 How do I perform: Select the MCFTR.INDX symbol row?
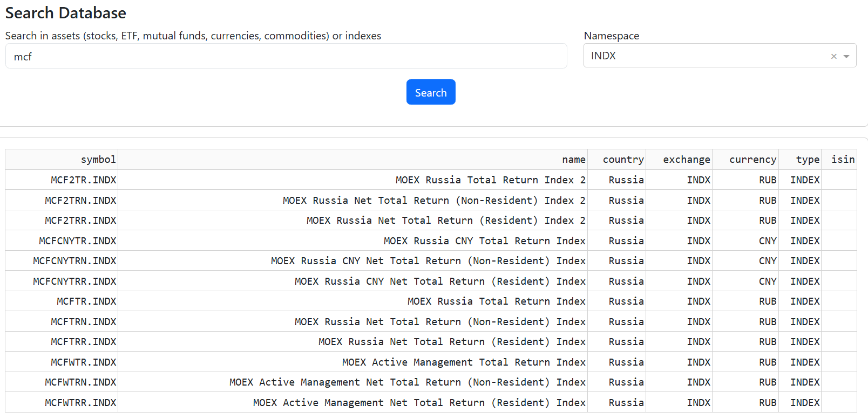tap(86, 301)
